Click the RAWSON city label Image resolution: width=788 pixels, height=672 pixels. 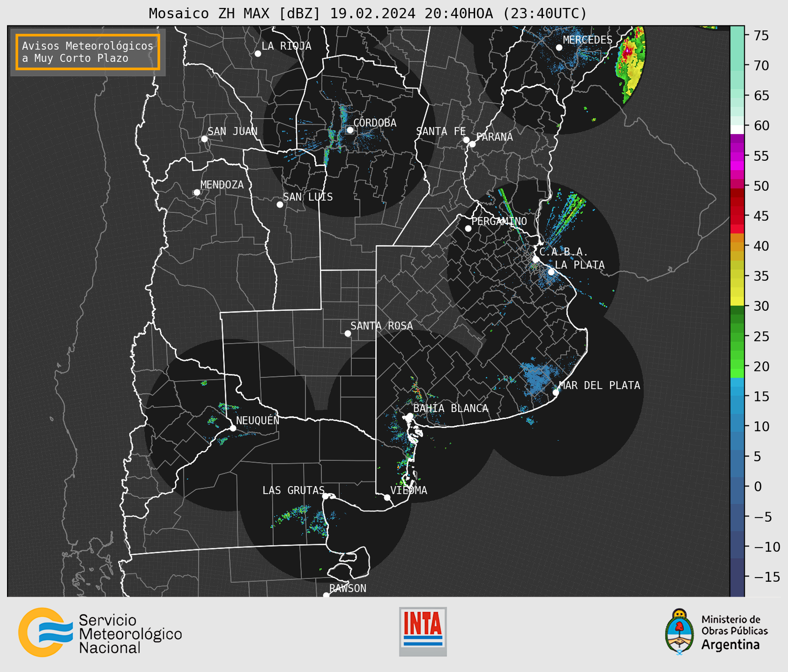click(348, 588)
